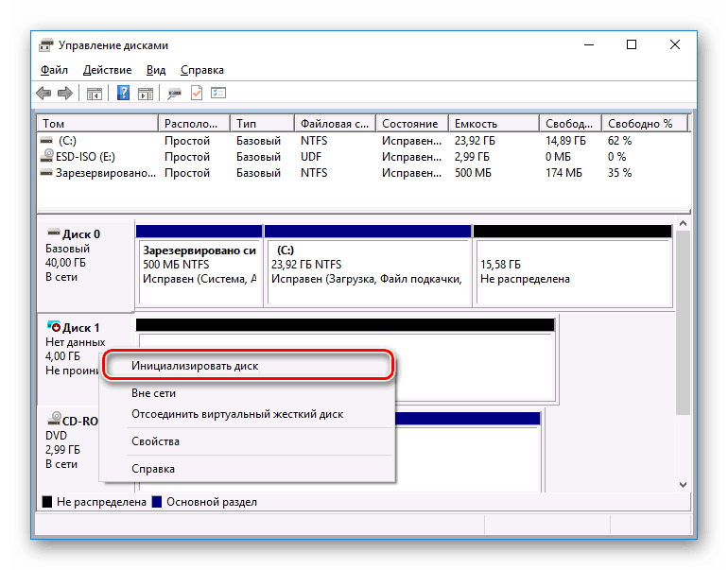Sort by the Том column header
The width and height of the screenshot is (728, 570).
(x=97, y=124)
